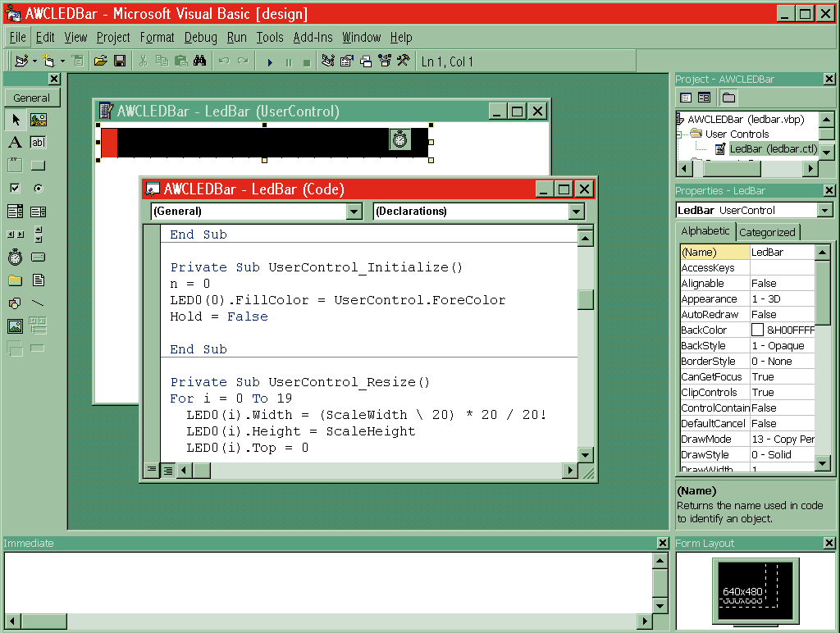Screen dimensions: 840x633
Task: Click View Code icon in Project panel
Action: click(x=686, y=98)
